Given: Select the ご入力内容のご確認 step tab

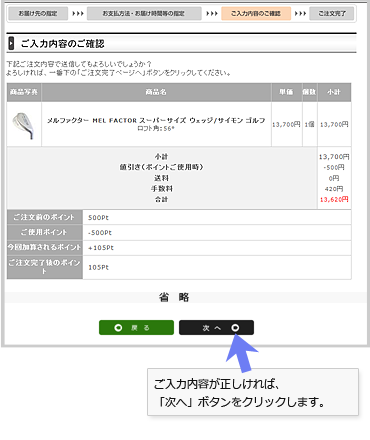Looking at the screenshot, I should pos(256,14).
